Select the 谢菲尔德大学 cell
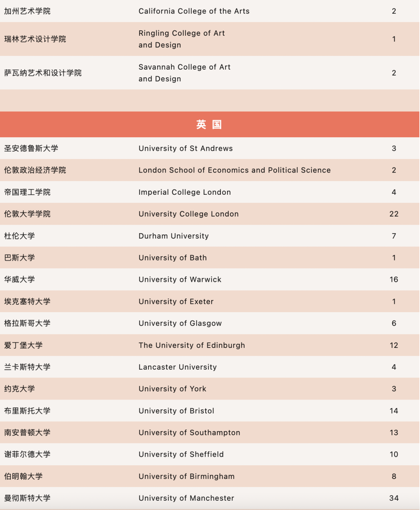Screen dimensions: 420x510 point(27,455)
